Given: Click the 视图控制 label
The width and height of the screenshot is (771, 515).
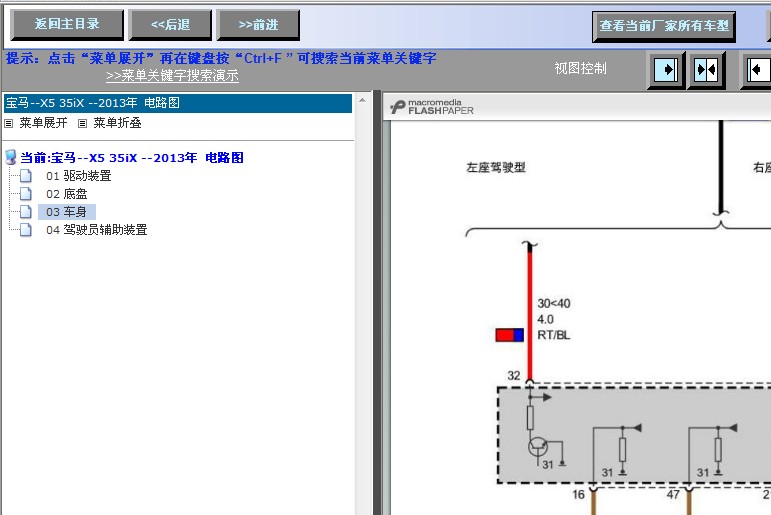Looking at the screenshot, I should pyautogui.click(x=580, y=68).
